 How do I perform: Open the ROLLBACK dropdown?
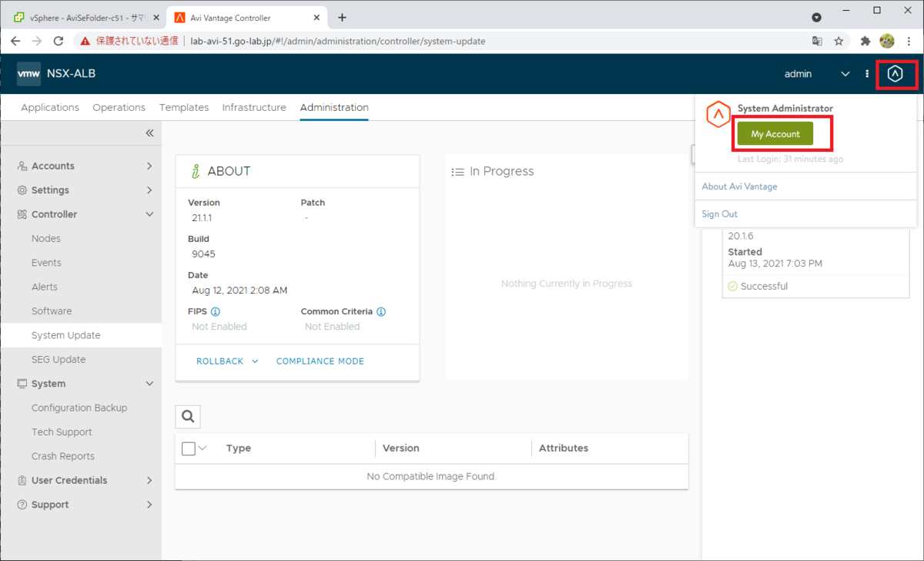pyautogui.click(x=227, y=361)
